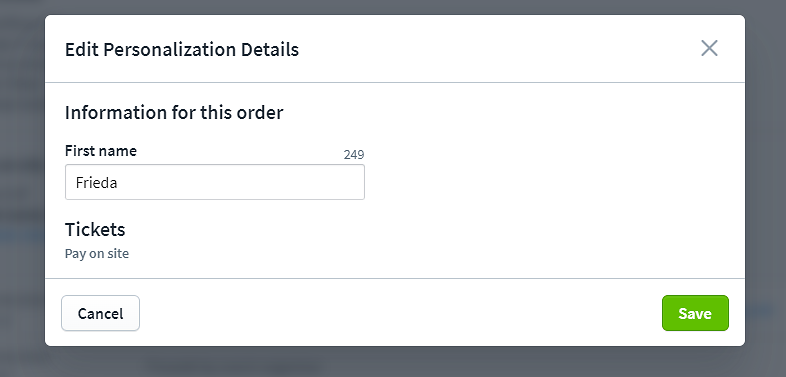Viewport: 786px width, 377px height.
Task: Click the 249 remaining characters counter
Action: (354, 155)
